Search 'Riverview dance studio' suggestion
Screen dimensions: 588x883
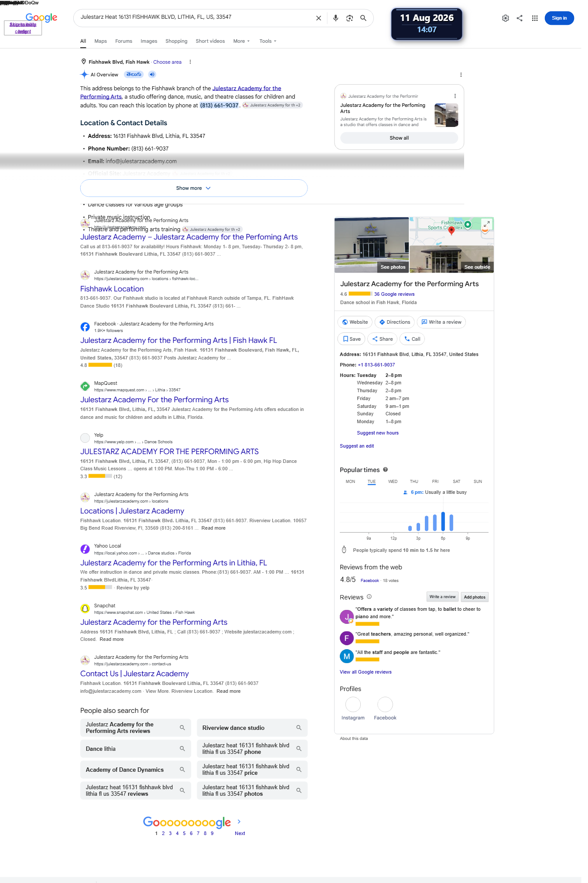pos(252,728)
